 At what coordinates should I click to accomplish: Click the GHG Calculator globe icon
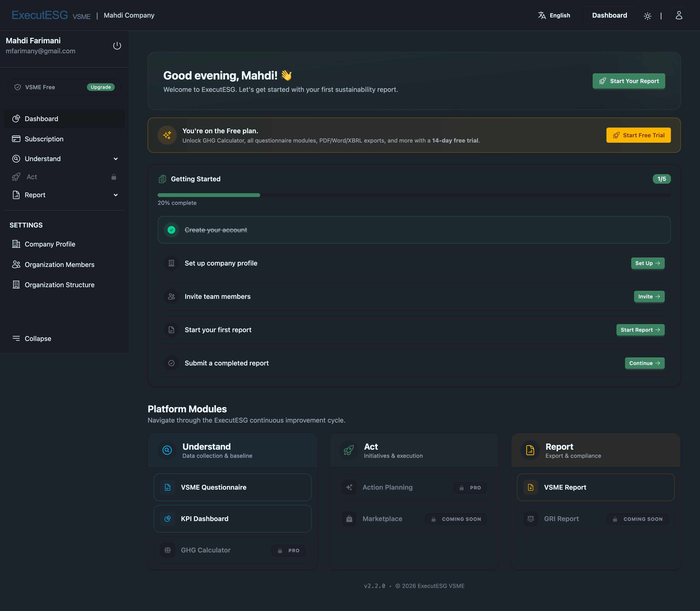point(167,550)
